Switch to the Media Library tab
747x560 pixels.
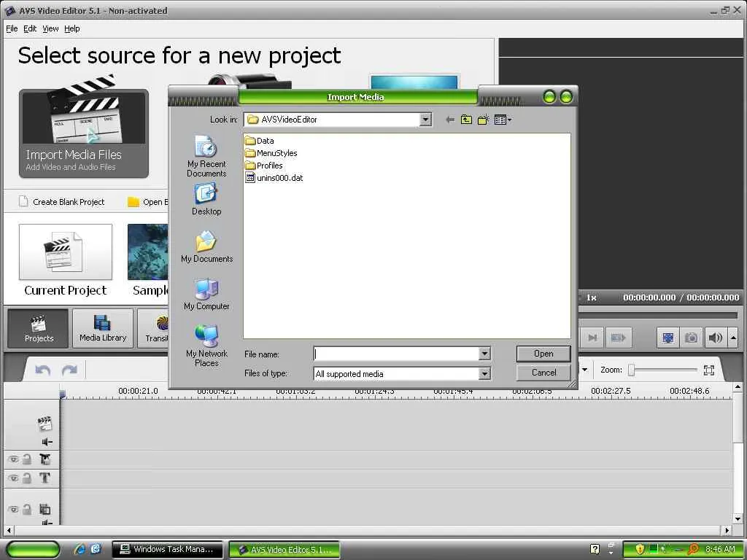(x=103, y=329)
